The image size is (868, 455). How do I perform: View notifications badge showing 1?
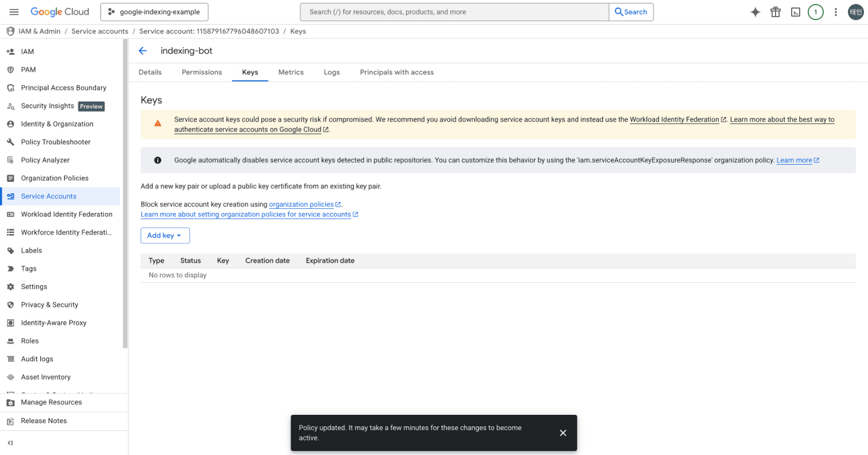tap(816, 12)
